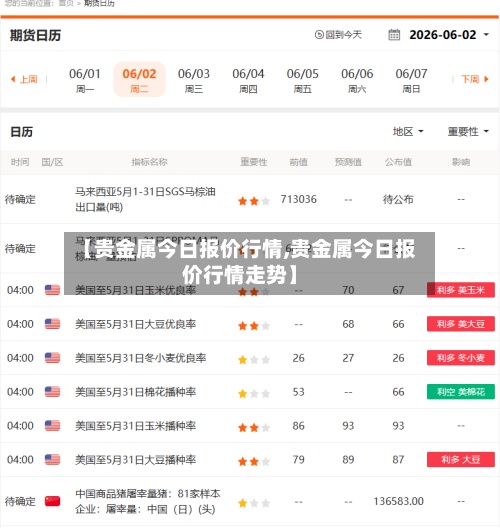Click importance stars for 大豆优良率
The width and height of the screenshot is (500, 528).
click(x=254, y=326)
